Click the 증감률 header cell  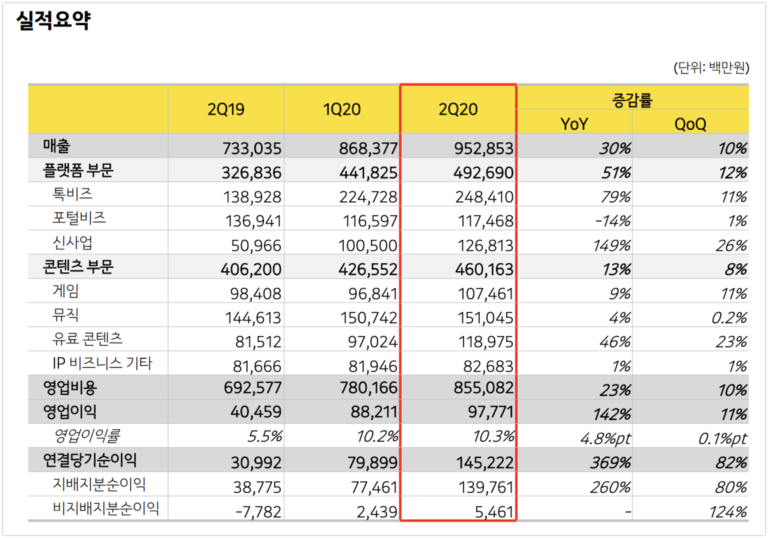(632, 99)
